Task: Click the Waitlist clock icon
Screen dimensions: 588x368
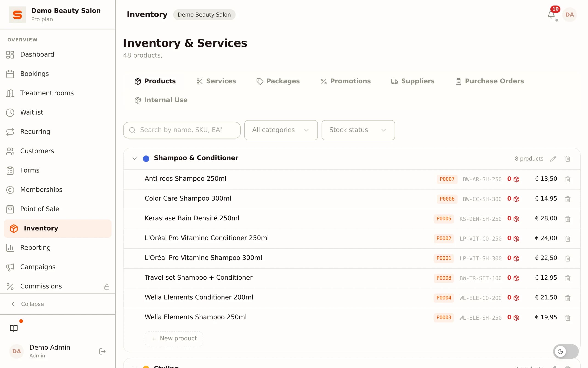Action: click(10, 112)
